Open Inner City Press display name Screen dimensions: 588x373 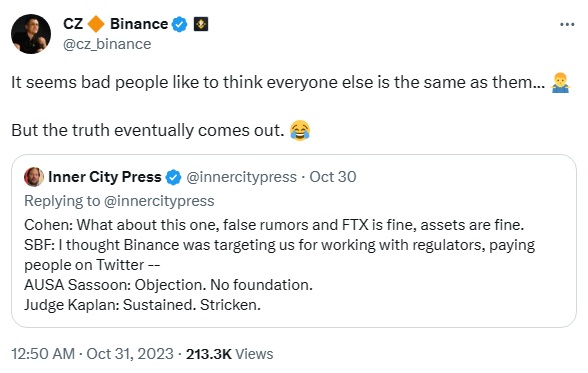point(105,177)
